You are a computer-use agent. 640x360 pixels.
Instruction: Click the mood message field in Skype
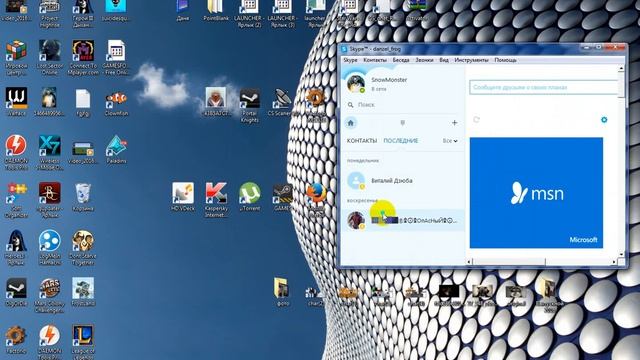pyautogui.click(x=544, y=87)
